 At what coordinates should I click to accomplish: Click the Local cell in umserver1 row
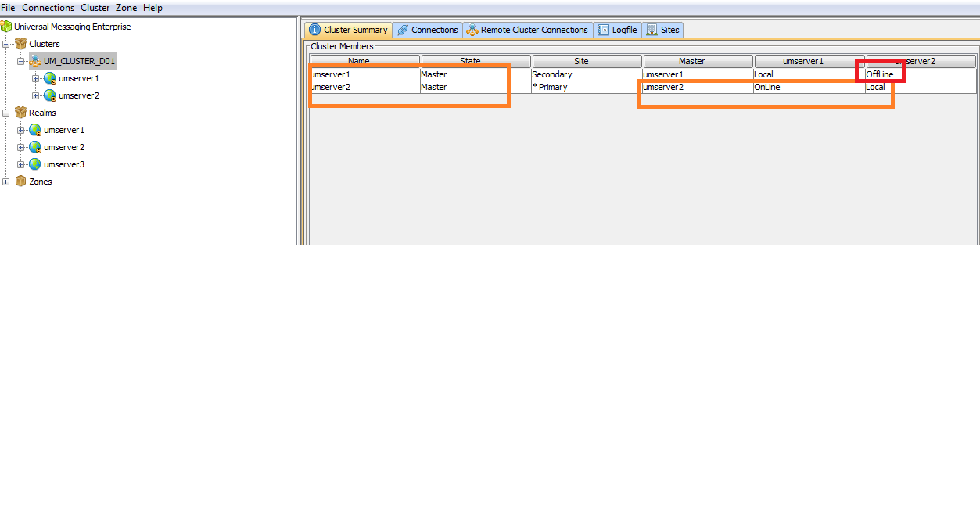(x=809, y=74)
